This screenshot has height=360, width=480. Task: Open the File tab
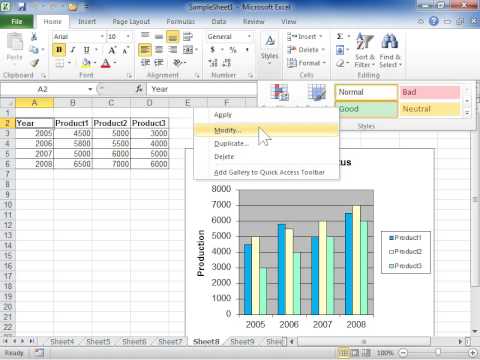pyautogui.click(x=17, y=22)
